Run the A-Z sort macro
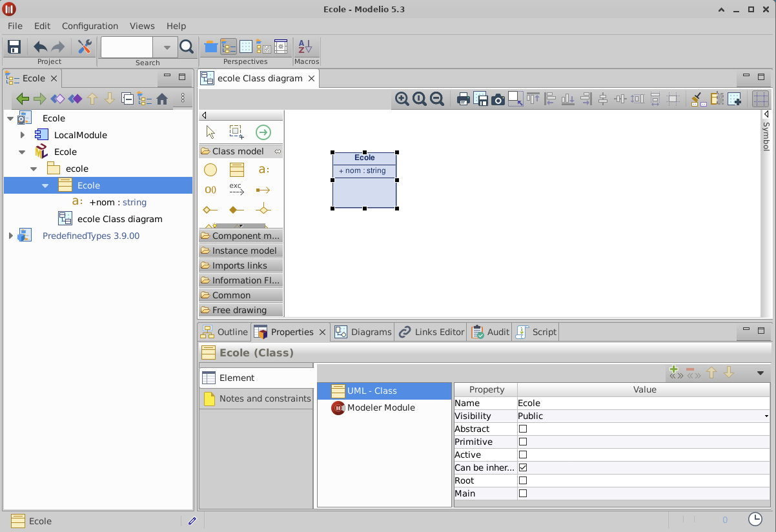Screen dimensions: 776x532 pos(305,46)
